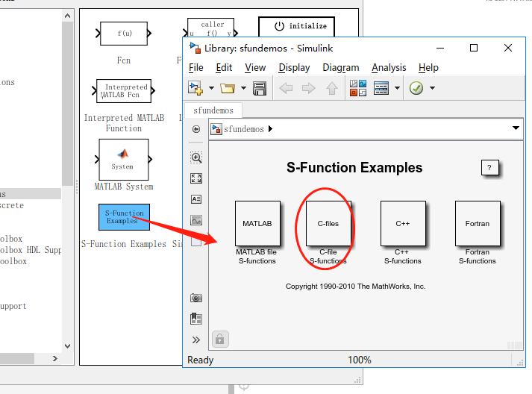This screenshot has height=394, width=532.
Task: Expand the New Model dropdown arrow
Action: click(211, 88)
